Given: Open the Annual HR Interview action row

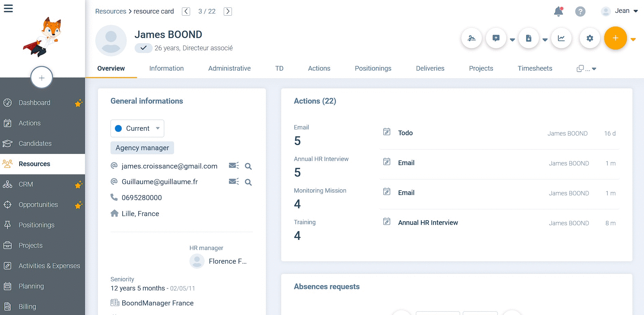Looking at the screenshot, I should coord(499,223).
